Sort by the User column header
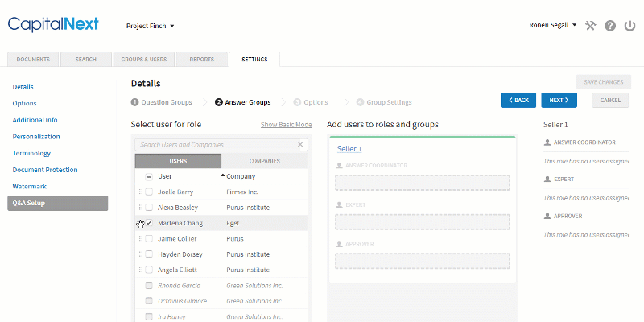 pyautogui.click(x=165, y=176)
